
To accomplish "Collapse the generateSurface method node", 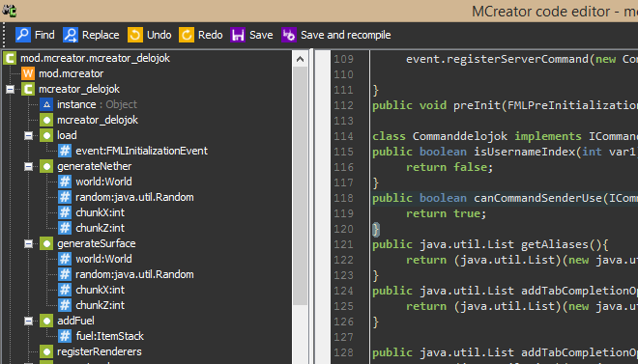I will coord(28,243).
